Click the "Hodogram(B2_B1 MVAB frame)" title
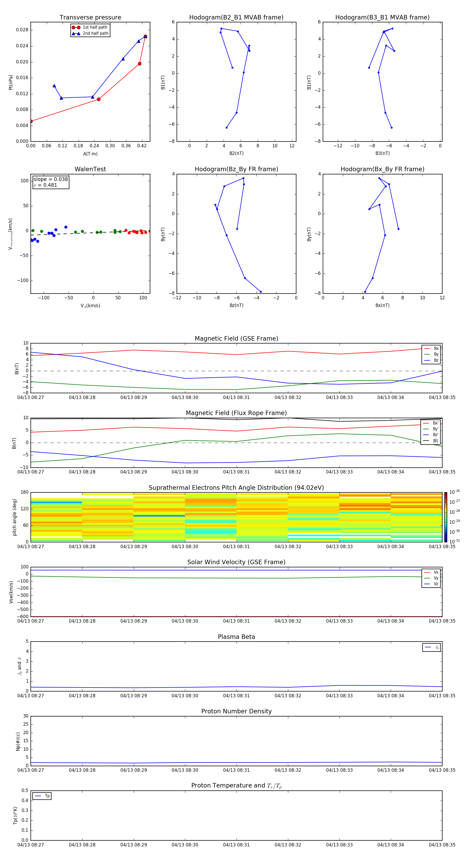Screen dimensions: 473x868 tap(236, 18)
